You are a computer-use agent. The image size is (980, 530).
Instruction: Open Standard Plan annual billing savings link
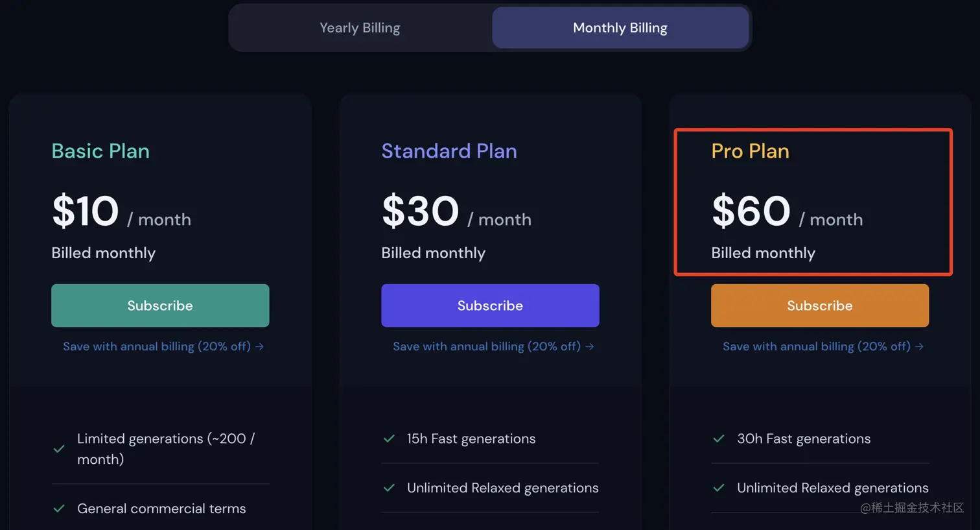(493, 346)
